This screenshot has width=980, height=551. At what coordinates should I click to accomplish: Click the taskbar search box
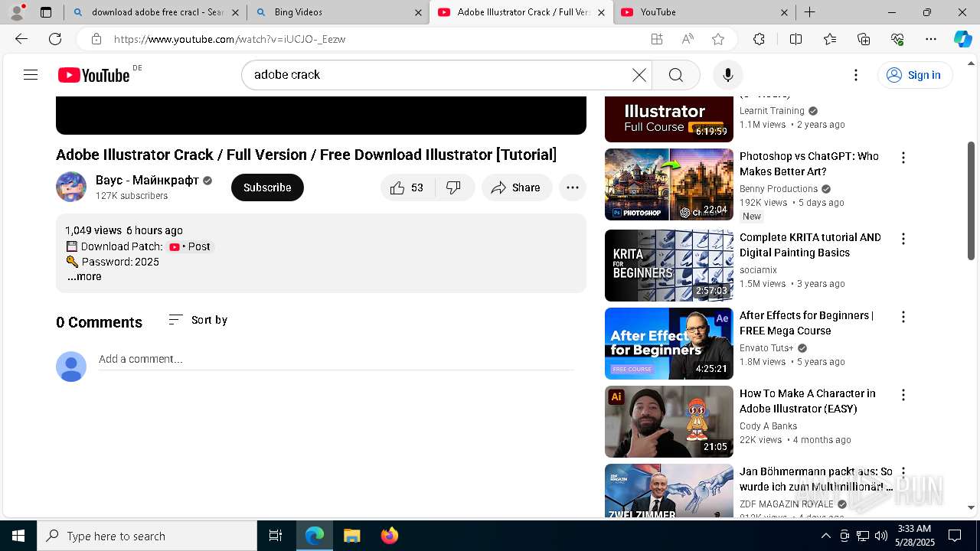[147, 536]
